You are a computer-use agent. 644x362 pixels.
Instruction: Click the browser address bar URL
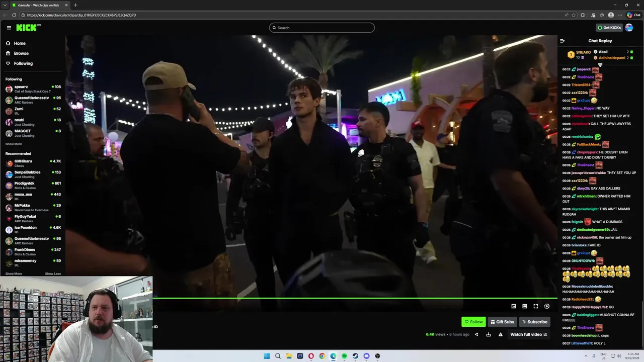(82, 15)
